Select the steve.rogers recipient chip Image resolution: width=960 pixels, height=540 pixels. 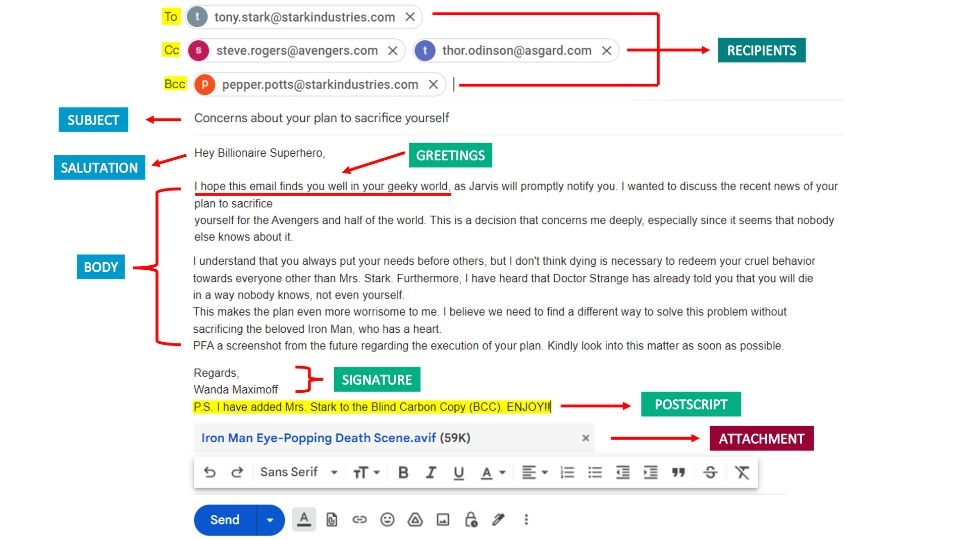[296, 51]
